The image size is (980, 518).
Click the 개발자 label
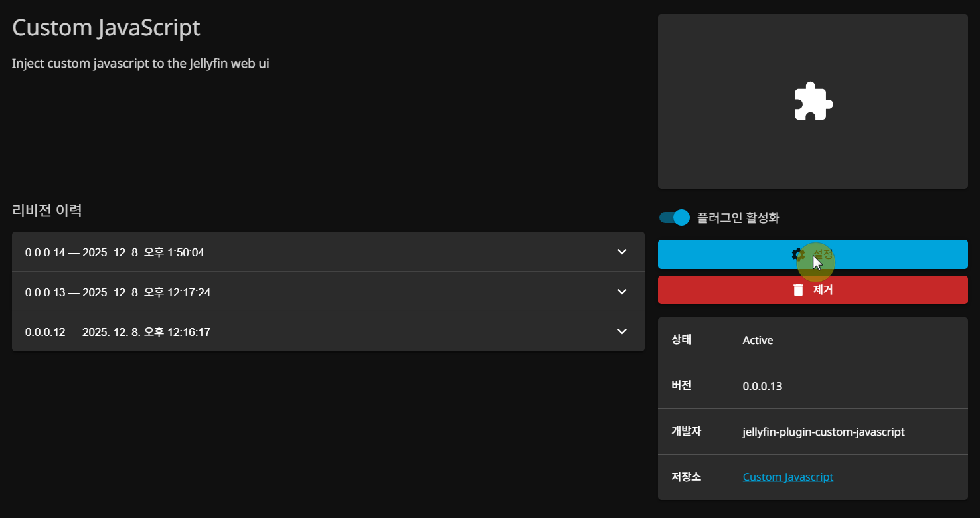[686, 431]
